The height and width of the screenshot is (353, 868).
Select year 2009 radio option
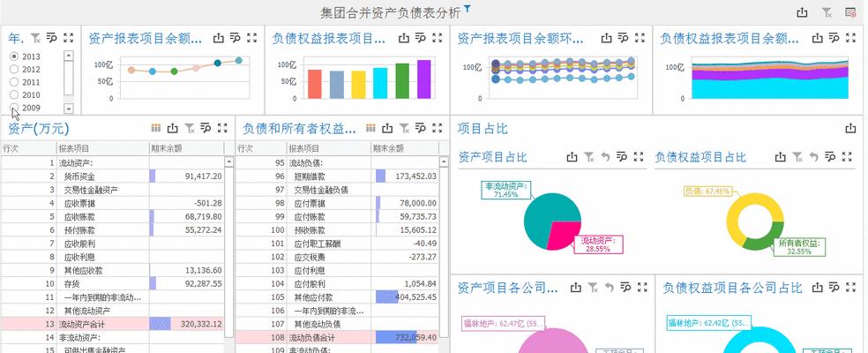[14, 108]
